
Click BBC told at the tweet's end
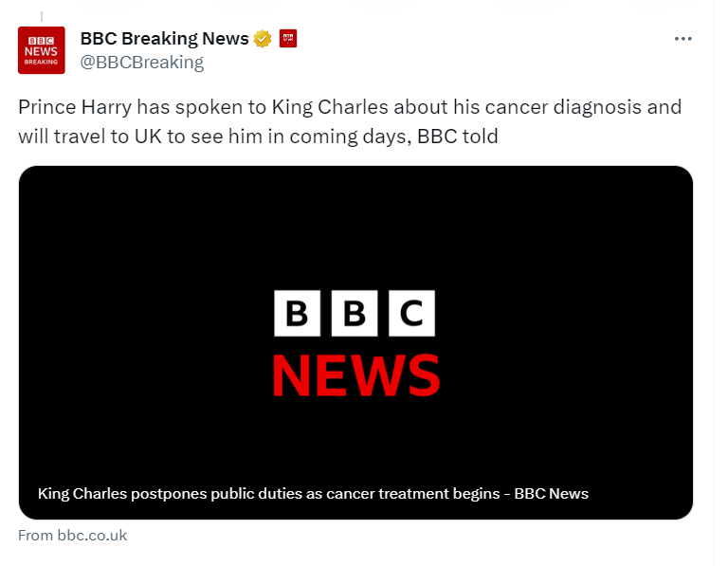[457, 137]
